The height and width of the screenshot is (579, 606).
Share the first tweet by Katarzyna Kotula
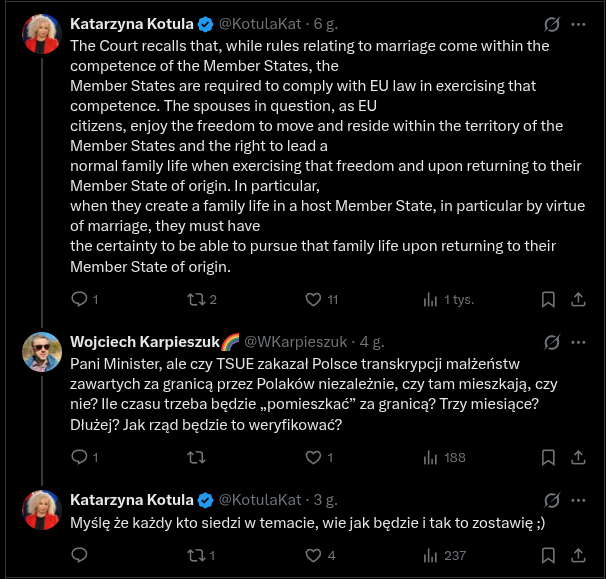point(578,299)
